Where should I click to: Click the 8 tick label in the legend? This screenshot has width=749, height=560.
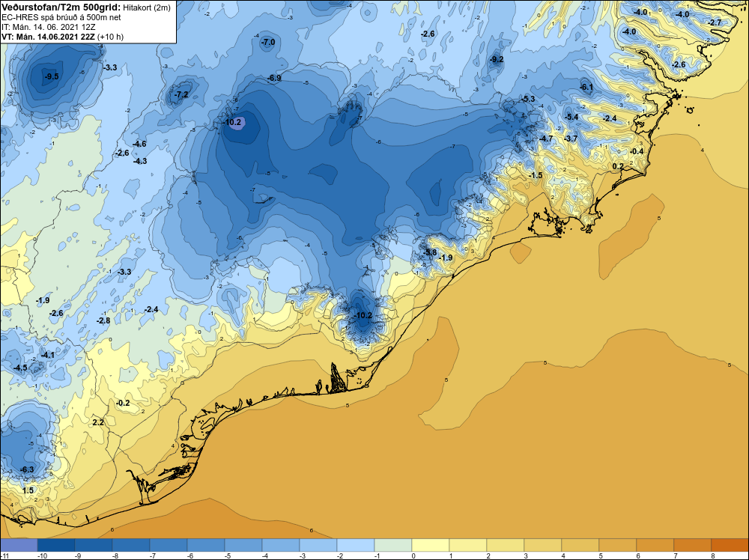tap(712, 556)
